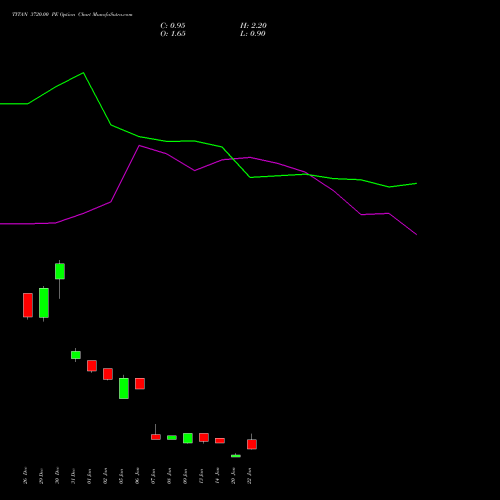Click the 09 Jan date label

(185, 475)
